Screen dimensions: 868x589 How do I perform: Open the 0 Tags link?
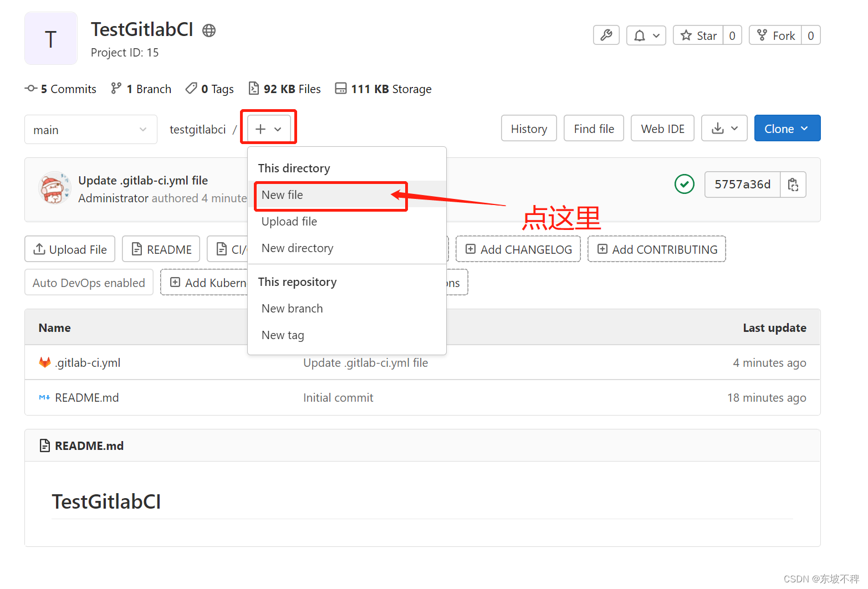coord(210,89)
